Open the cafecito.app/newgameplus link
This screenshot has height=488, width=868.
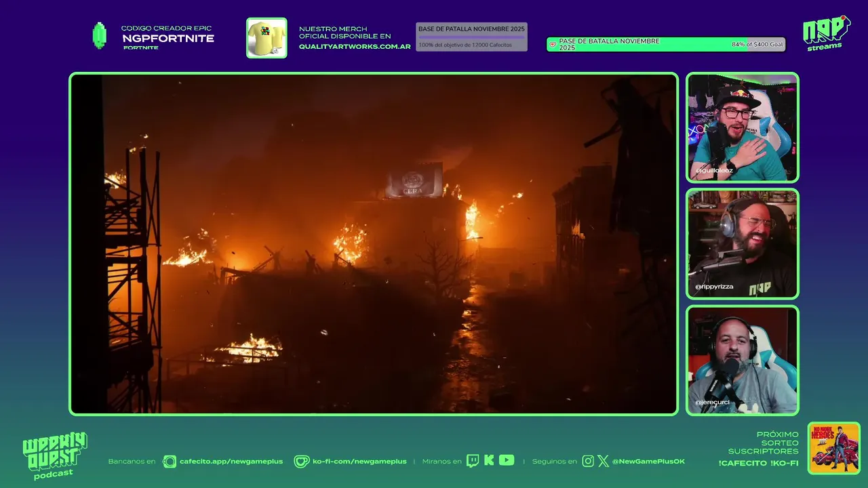pos(231,462)
